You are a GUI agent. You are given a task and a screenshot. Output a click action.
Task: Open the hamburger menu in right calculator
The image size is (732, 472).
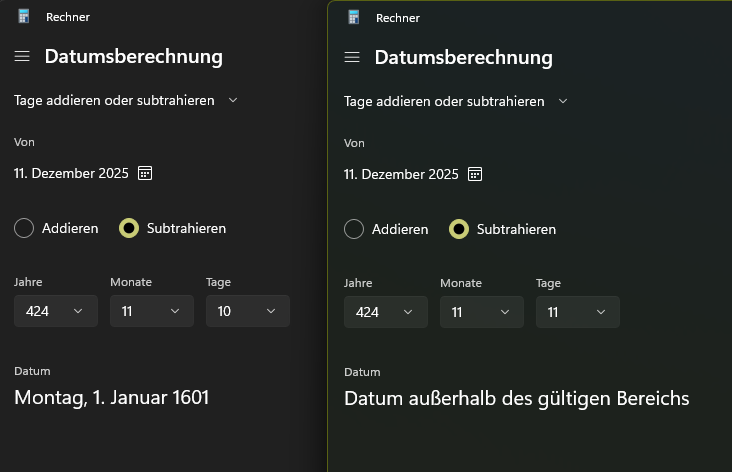352,57
